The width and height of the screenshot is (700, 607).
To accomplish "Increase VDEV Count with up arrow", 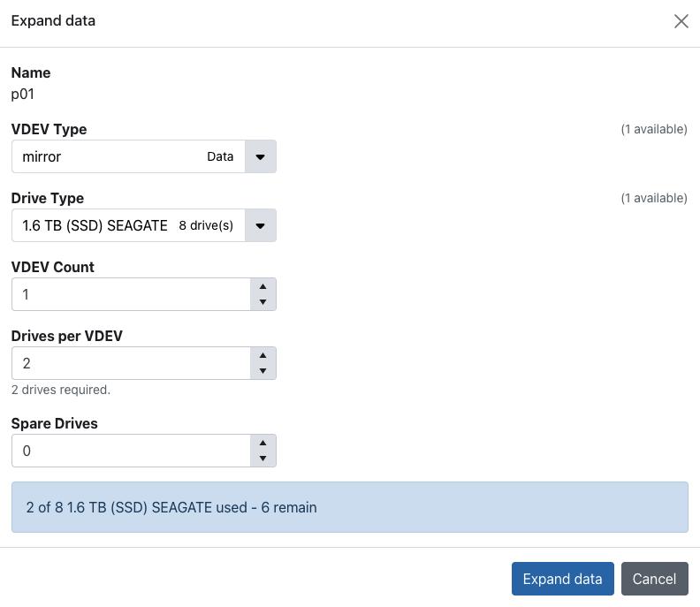I will (263, 286).
